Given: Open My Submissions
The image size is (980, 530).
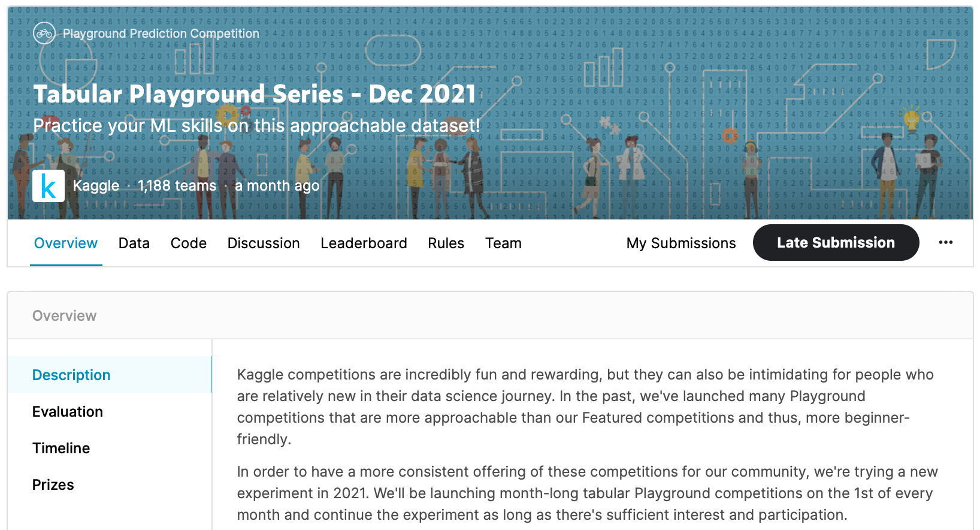Looking at the screenshot, I should coord(680,243).
